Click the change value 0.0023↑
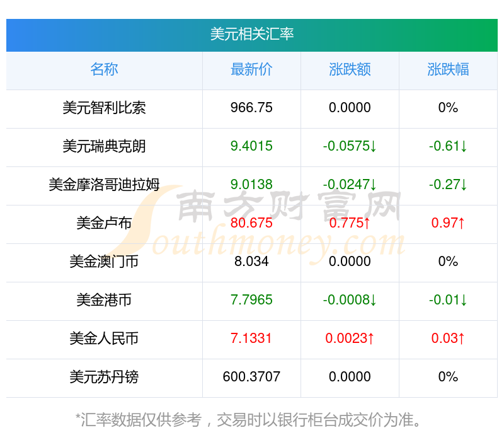 coord(350,339)
